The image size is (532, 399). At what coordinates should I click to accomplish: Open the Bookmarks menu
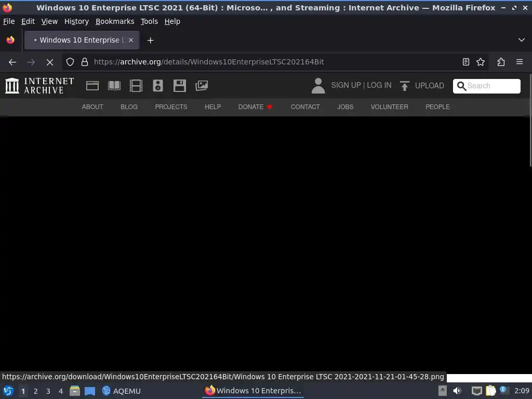pyautogui.click(x=115, y=21)
